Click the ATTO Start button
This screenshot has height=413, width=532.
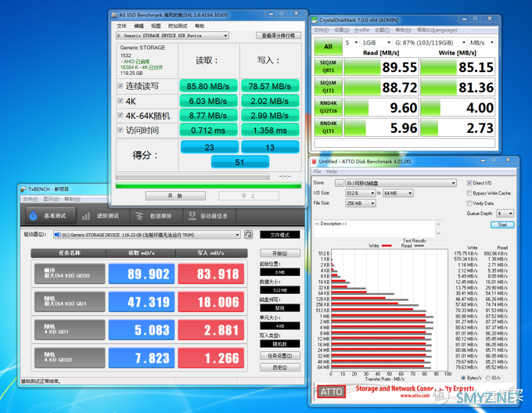pos(502,224)
